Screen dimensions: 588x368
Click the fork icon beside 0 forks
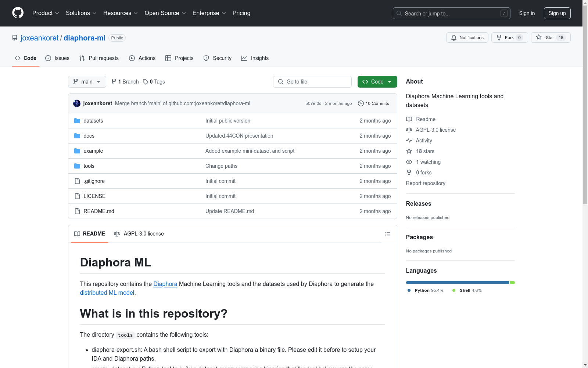409,173
